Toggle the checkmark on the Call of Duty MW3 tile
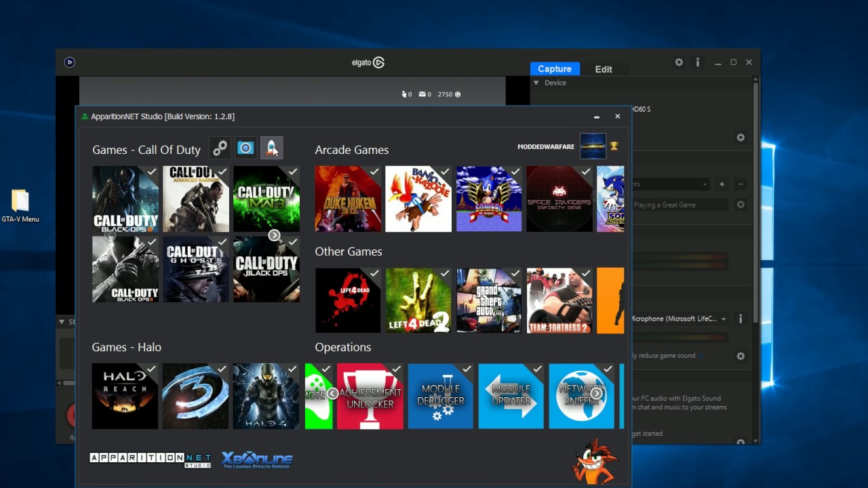The width and height of the screenshot is (868, 488). pos(293,172)
